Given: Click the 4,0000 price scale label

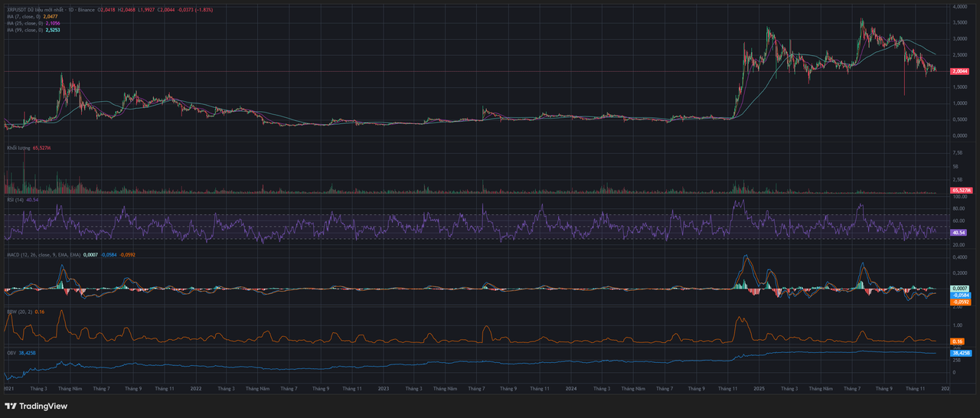Looking at the screenshot, I should tap(959, 6).
